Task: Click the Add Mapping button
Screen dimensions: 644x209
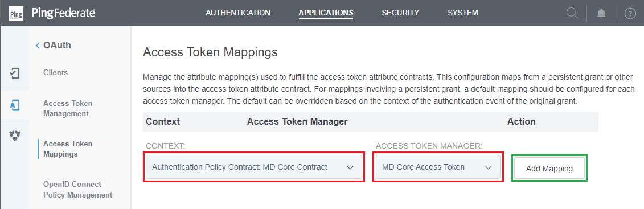Action: 549,169
